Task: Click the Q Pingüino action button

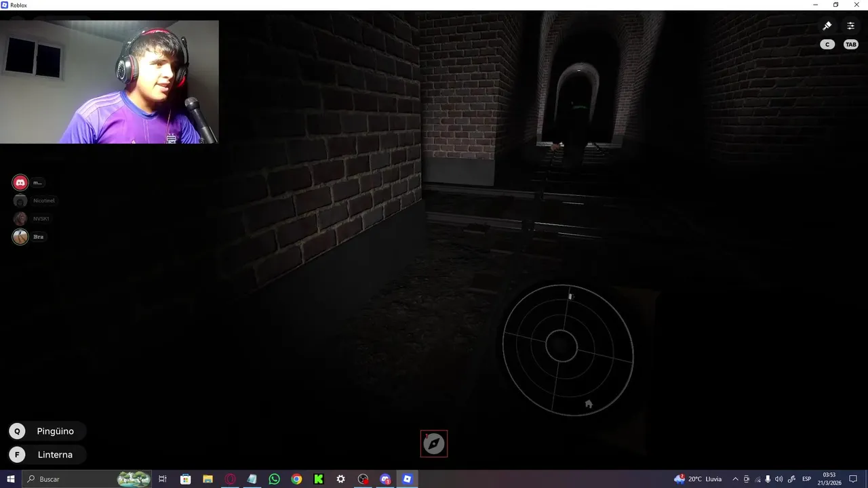Action: coord(47,431)
